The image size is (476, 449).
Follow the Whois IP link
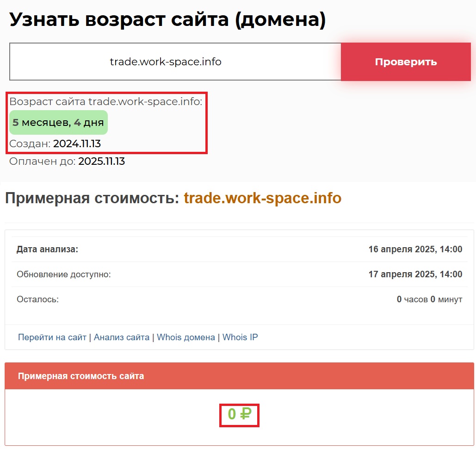pos(240,337)
